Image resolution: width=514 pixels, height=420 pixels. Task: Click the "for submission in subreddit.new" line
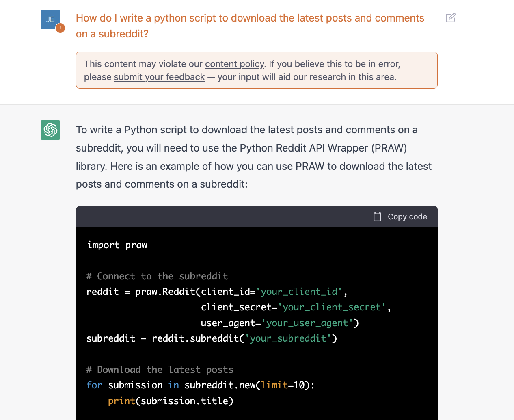[201, 385]
